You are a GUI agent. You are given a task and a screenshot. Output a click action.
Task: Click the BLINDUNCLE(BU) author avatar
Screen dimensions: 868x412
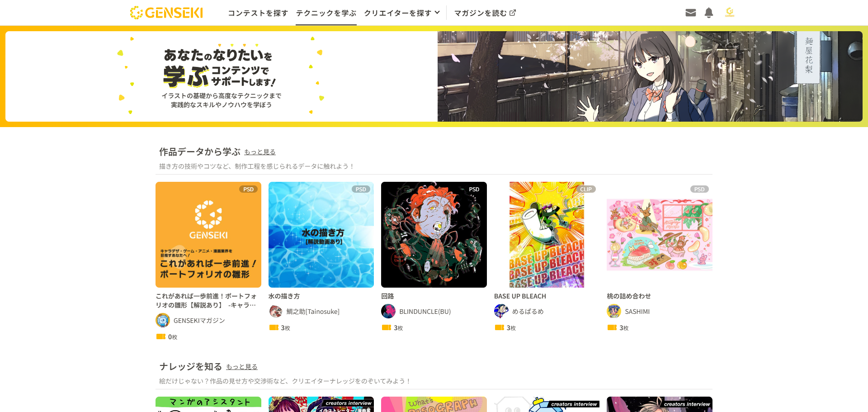tap(388, 311)
